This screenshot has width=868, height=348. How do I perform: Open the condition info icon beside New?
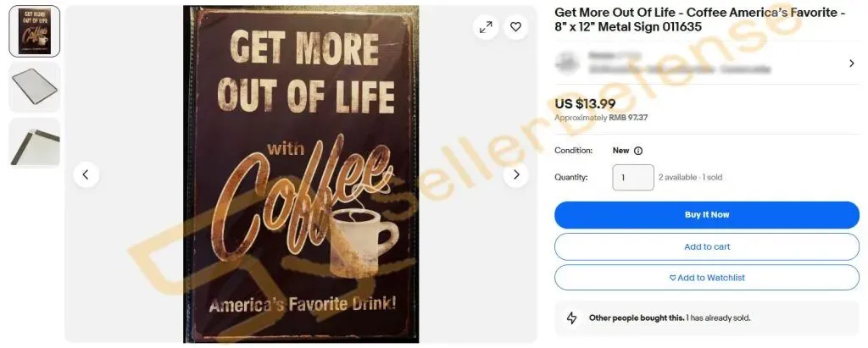point(637,151)
